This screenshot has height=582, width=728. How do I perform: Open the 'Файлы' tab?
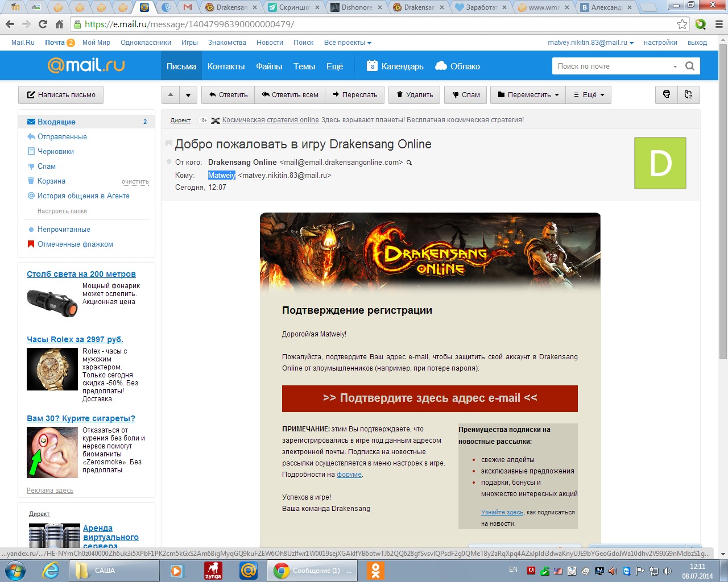pos(269,66)
